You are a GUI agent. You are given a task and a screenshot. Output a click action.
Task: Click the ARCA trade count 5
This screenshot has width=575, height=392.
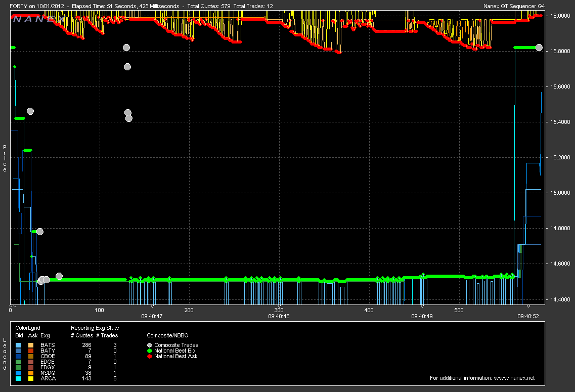(x=115, y=378)
